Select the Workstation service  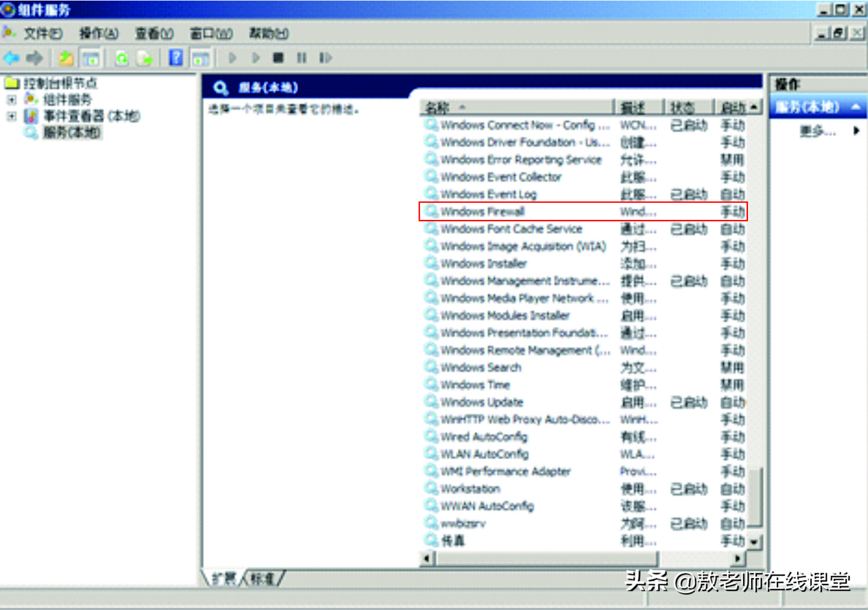[x=583, y=489]
